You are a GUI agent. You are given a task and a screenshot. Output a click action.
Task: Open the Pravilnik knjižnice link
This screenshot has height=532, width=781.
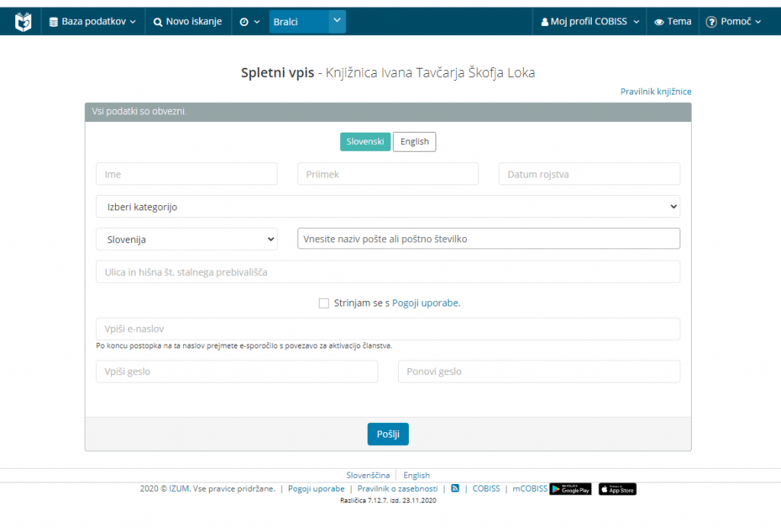point(655,91)
